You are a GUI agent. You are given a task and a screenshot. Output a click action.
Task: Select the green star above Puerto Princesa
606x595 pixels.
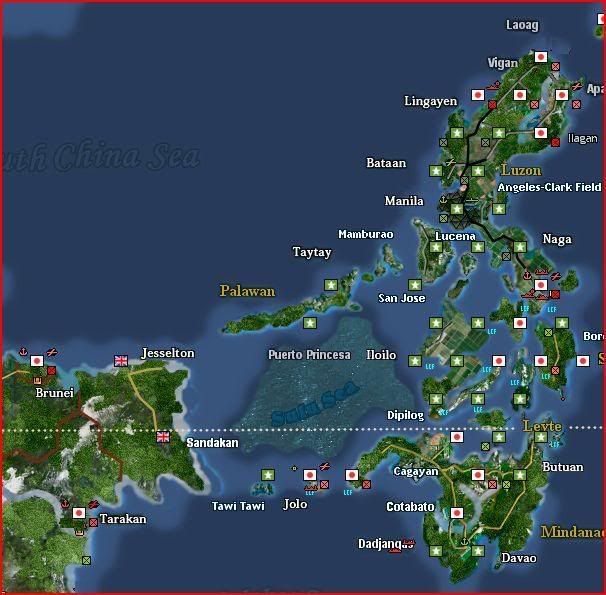310,323
